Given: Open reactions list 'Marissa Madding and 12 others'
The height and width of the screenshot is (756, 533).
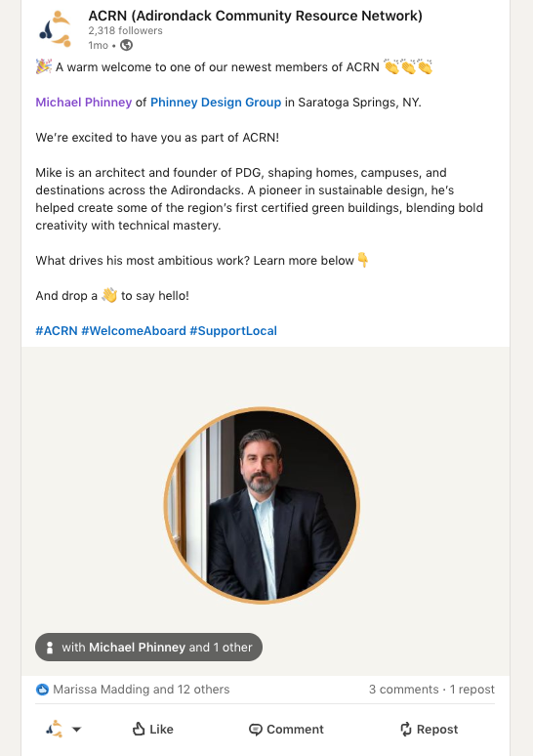Looking at the screenshot, I should 142,690.
